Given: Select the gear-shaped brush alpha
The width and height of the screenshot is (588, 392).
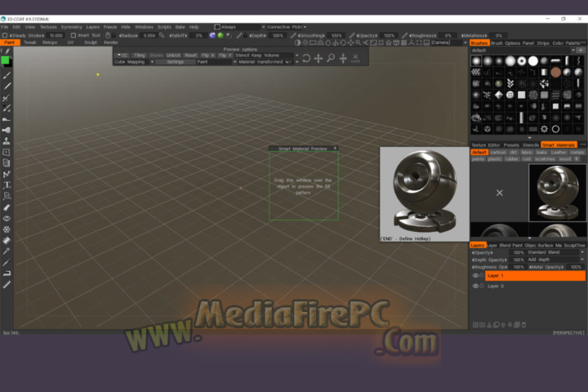Looking at the screenshot, I should pos(544,129).
